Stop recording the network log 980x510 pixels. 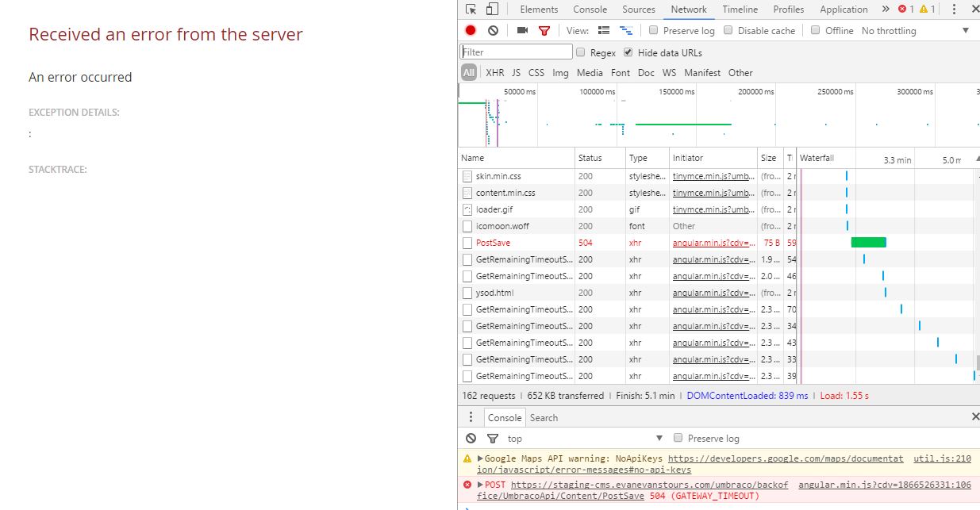(x=471, y=30)
